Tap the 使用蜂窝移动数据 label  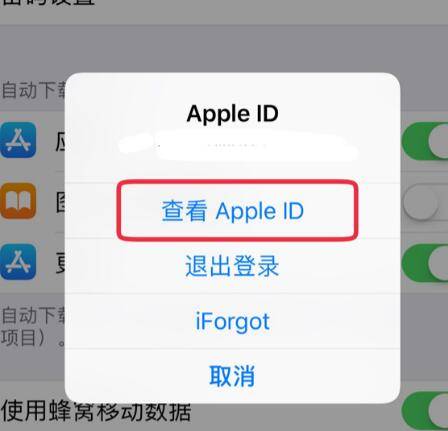[96, 411]
